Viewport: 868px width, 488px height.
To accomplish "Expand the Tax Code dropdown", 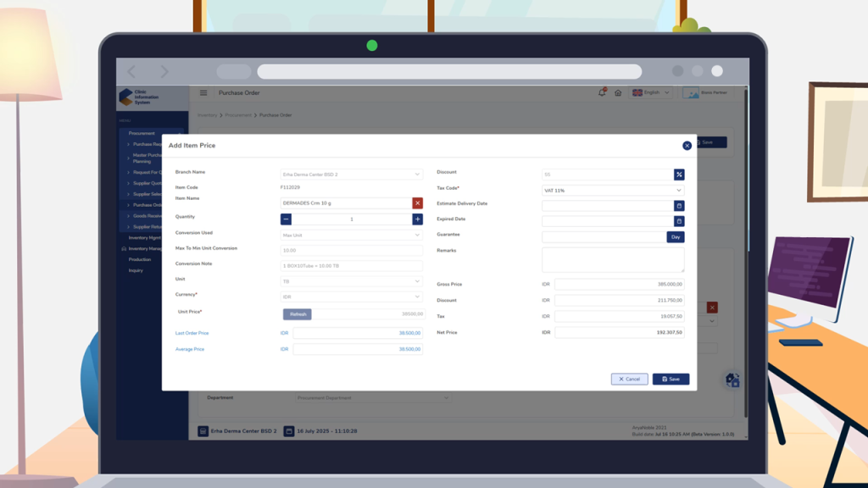I will pos(612,191).
